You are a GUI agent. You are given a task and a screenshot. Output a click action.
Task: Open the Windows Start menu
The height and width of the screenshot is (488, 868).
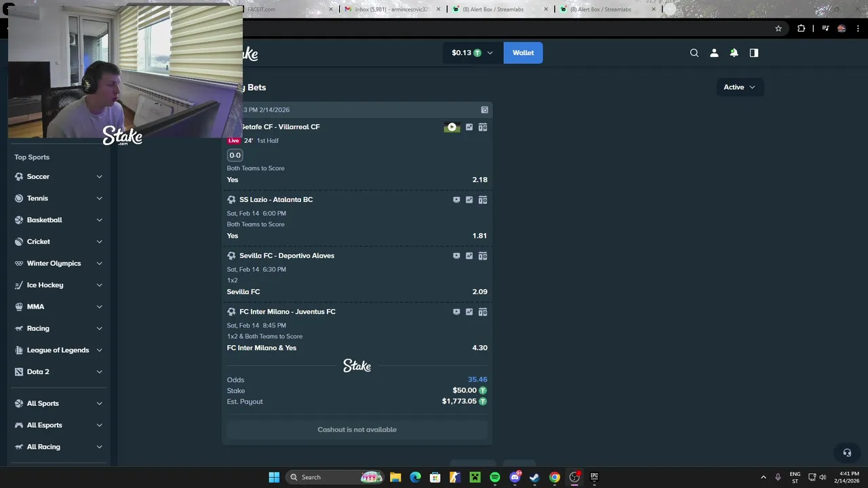coord(274,477)
